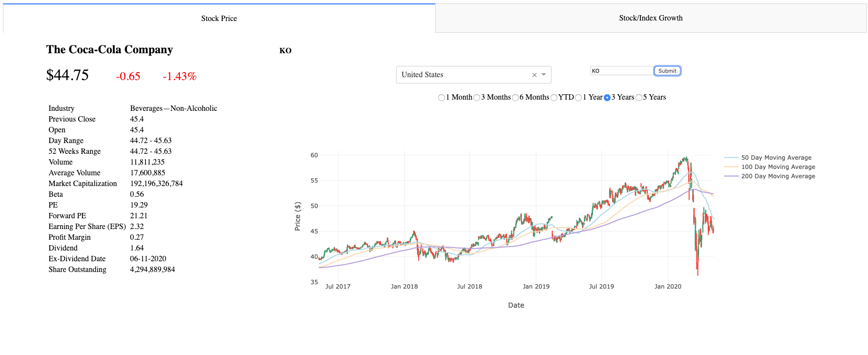
Task: Click the 50 Day average blue line swatch
Action: click(731, 158)
